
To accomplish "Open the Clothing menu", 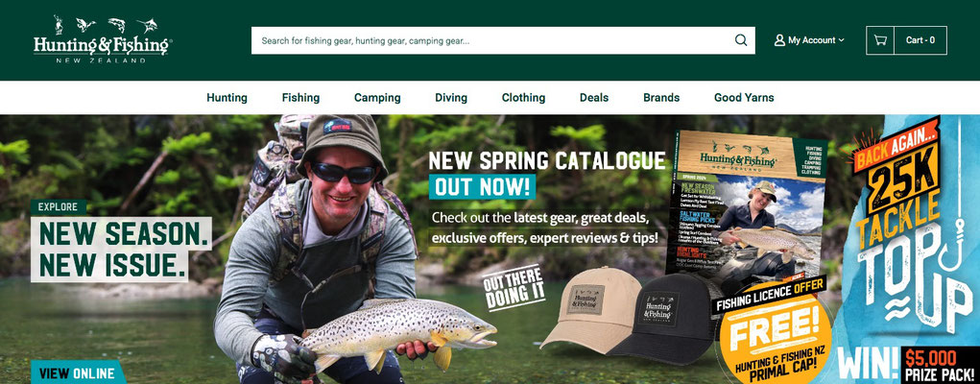I will tap(524, 98).
